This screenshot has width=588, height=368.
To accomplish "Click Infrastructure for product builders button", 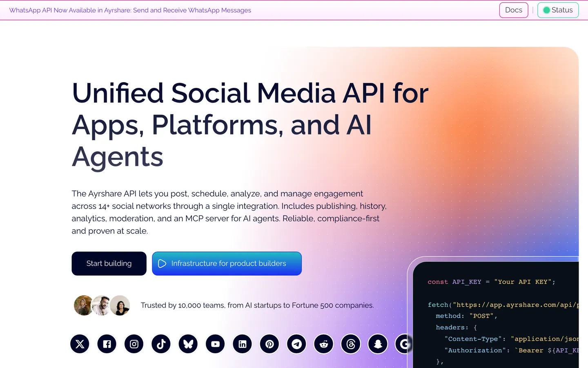I will pos(227,264).
